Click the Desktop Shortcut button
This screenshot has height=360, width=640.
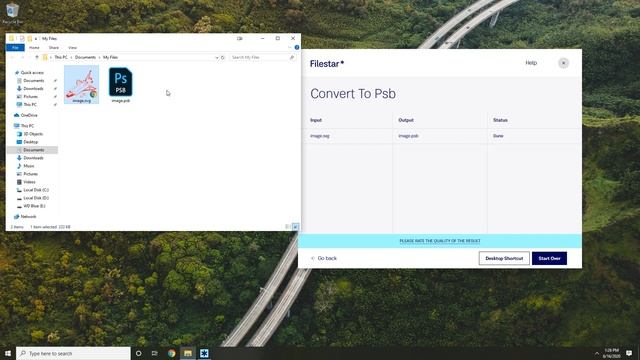tap(504, 258)
